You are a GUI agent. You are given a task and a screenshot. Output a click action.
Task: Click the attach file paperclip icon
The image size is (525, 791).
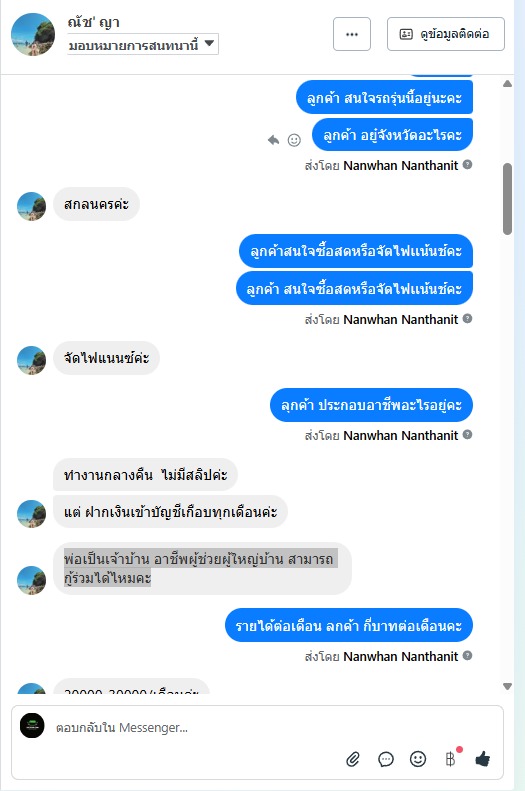[x=353, y=759]
